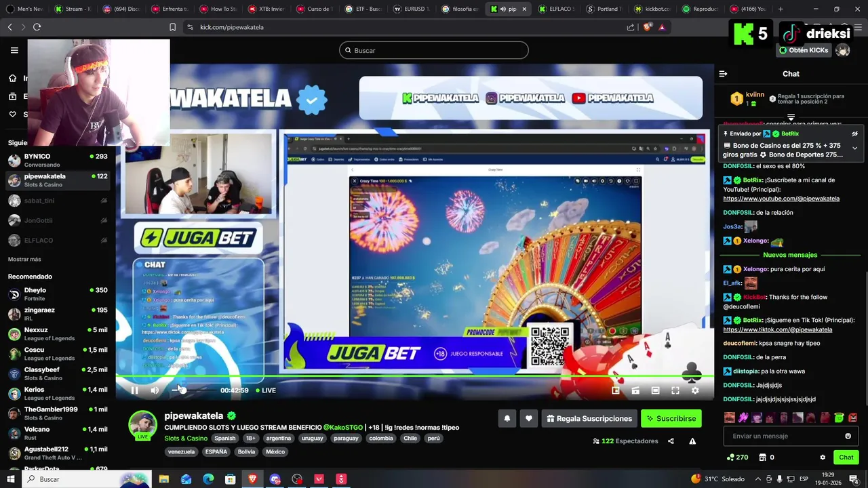Pick the green emote in the quick emote row

[x=839, y=418]
